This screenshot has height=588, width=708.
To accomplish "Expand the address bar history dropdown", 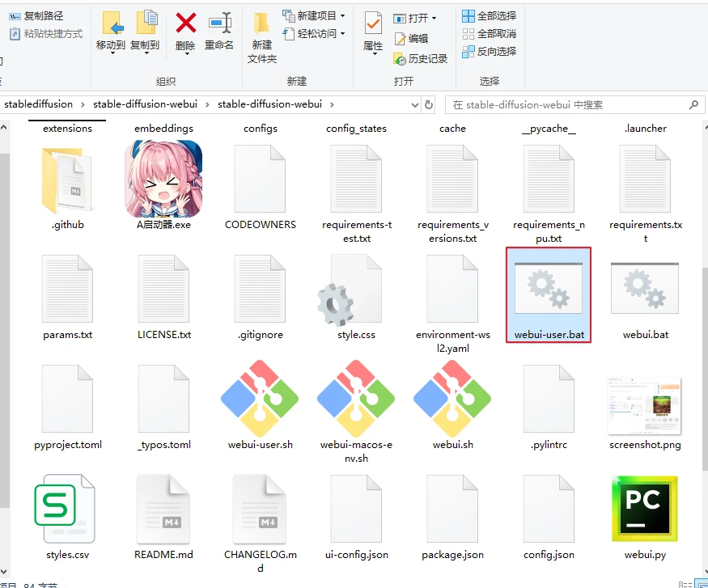I will (x=414, y=105).
